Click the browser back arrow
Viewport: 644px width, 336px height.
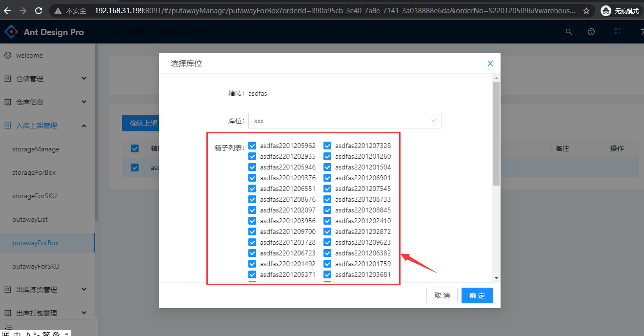7,10
